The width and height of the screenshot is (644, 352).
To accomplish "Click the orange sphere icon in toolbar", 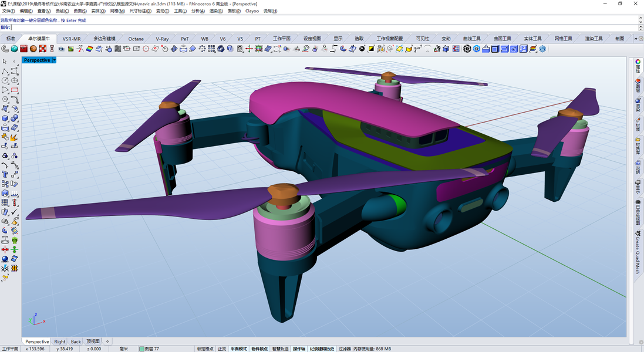I will [x=33, y=49].
